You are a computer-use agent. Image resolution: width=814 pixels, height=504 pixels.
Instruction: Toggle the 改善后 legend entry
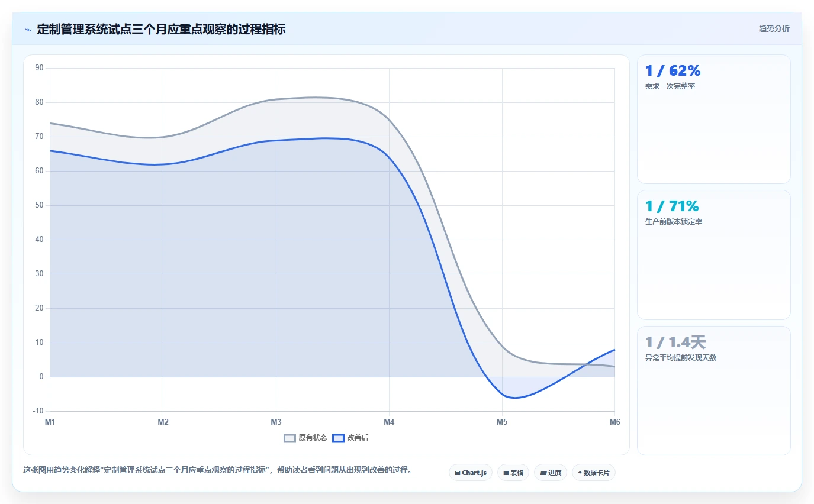[x=350, y=438]
